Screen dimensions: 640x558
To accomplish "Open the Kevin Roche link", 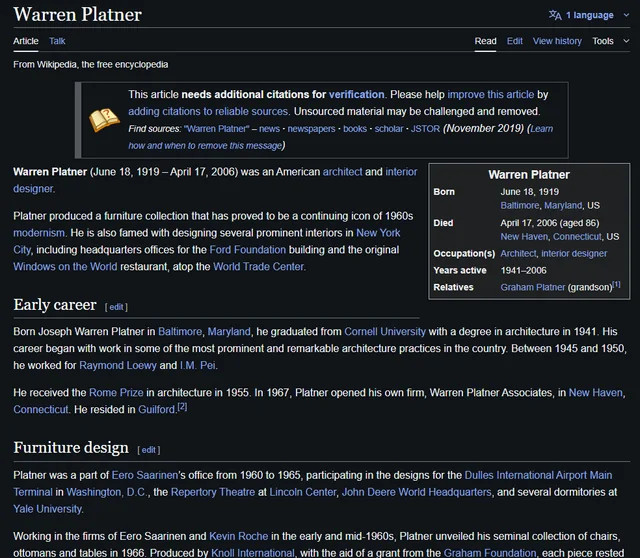I will [x=238, y=536].
